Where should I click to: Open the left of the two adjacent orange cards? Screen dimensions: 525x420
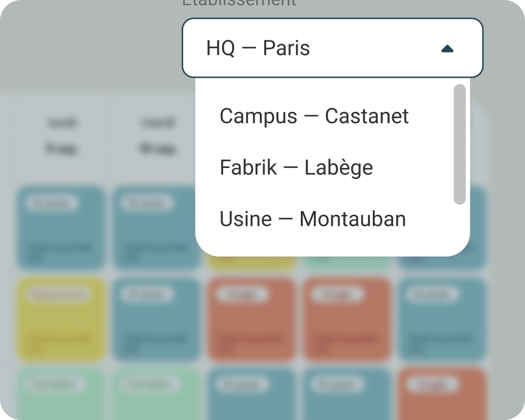click(251, 319)
